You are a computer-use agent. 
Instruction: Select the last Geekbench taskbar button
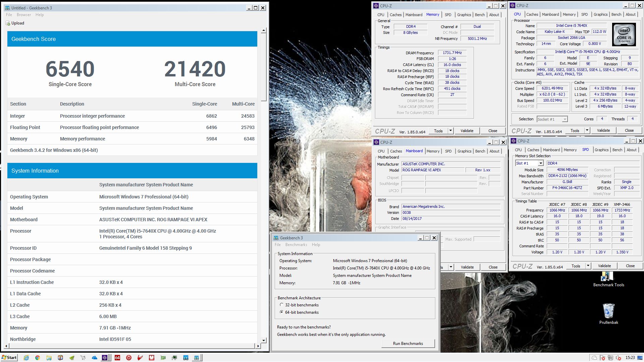click(x=197, y=358)
